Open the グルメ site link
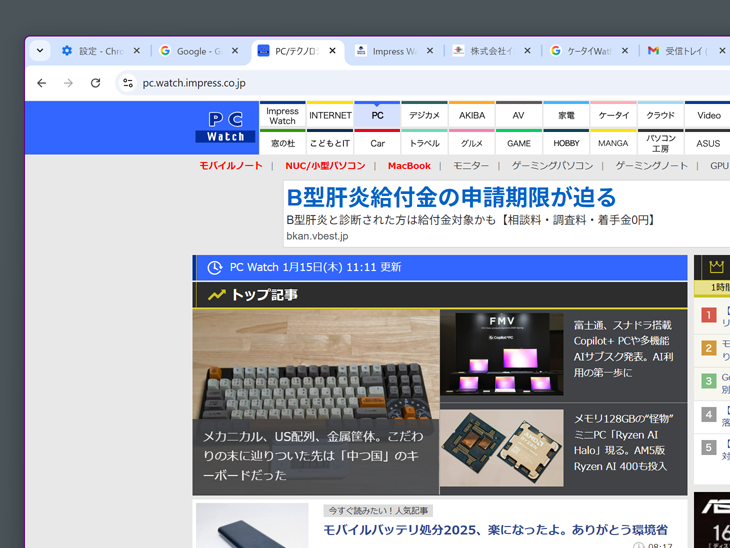The height and width of the screenshot is (548, 730). tap(472, 142)
